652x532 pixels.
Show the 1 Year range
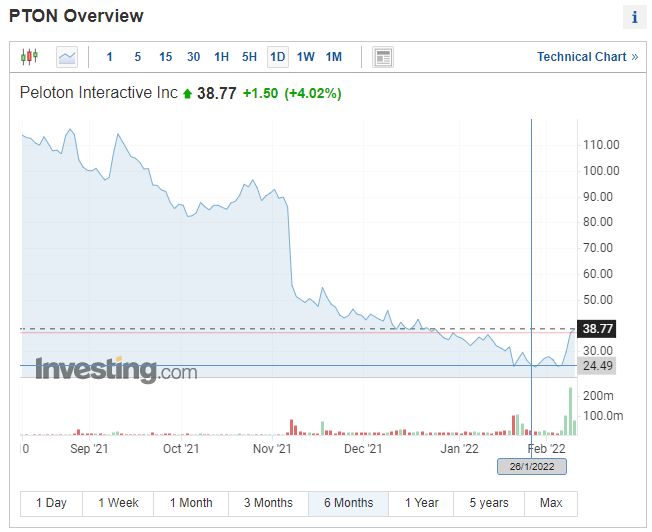point(421,503)
